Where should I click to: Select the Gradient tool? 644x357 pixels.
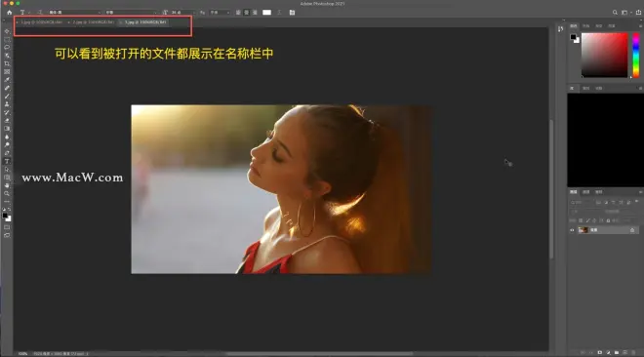[x=7, y=129]
